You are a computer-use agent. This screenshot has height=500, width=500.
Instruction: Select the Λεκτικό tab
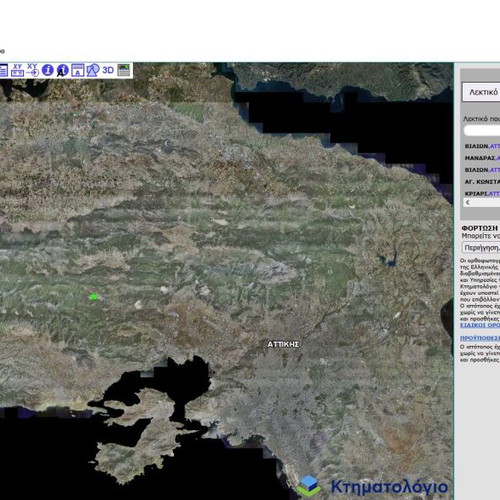pyautogui.click(x=481, y=92)
